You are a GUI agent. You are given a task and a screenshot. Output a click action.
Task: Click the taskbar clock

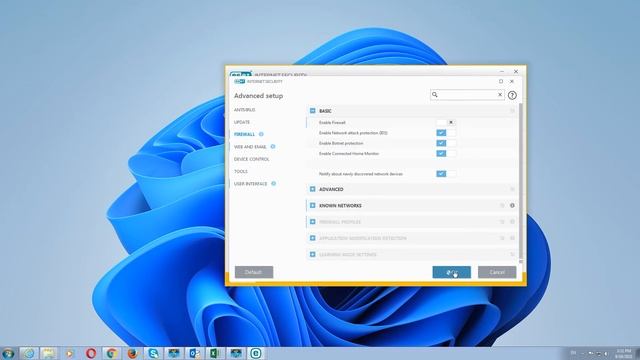624,353
